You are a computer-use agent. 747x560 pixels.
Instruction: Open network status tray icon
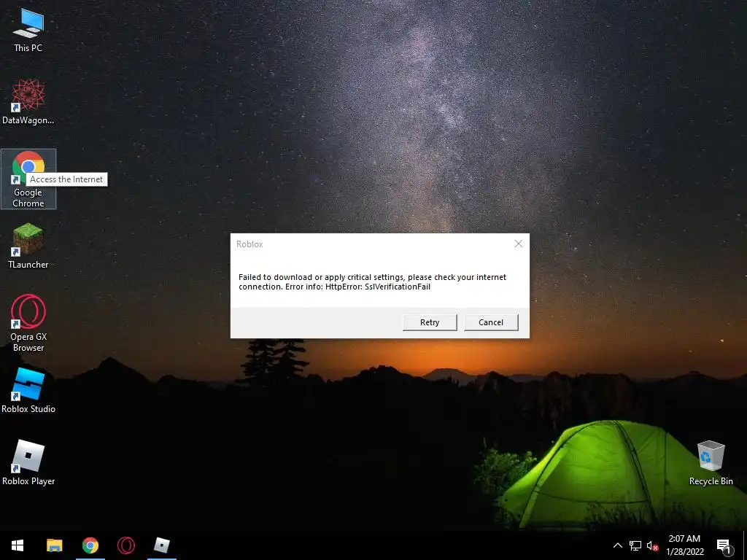635,545
